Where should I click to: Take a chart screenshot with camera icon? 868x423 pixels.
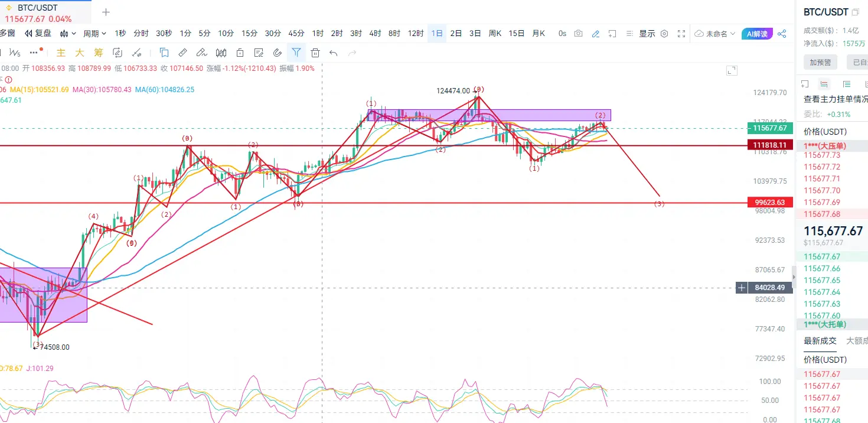579,34
